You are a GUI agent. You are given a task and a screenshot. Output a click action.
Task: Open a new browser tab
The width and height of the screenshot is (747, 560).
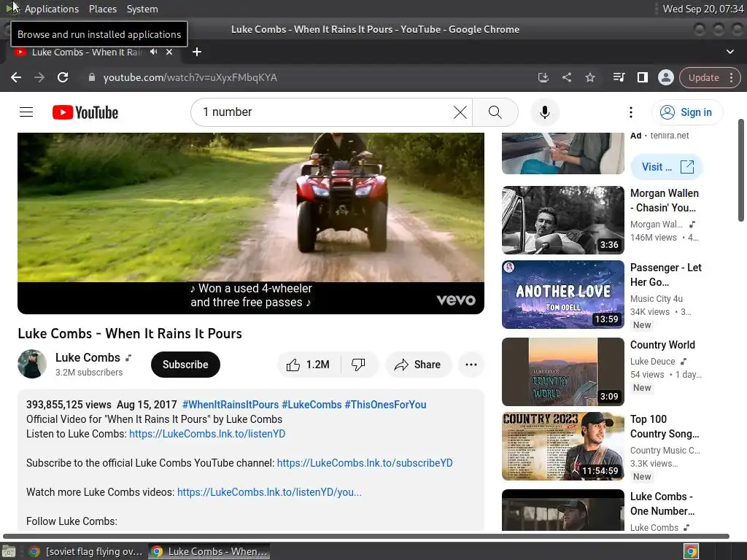pyautogui.click(x=197, y=52)
